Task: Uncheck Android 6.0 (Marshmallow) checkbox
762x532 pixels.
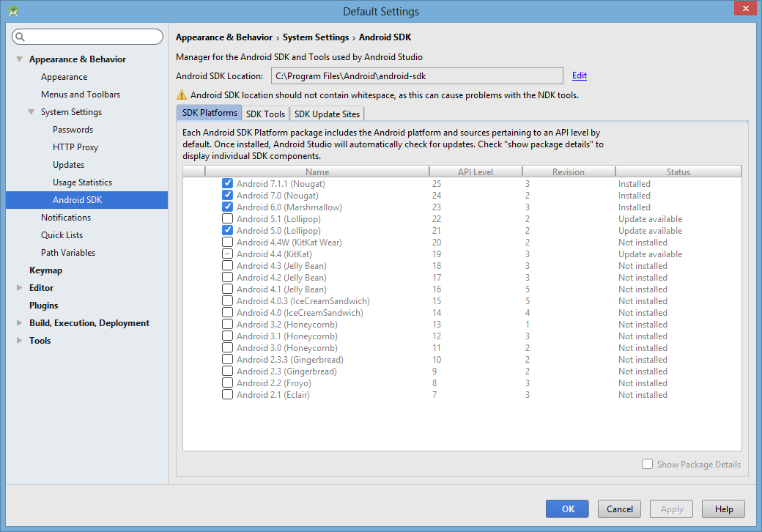Action: tap(227, 207)
